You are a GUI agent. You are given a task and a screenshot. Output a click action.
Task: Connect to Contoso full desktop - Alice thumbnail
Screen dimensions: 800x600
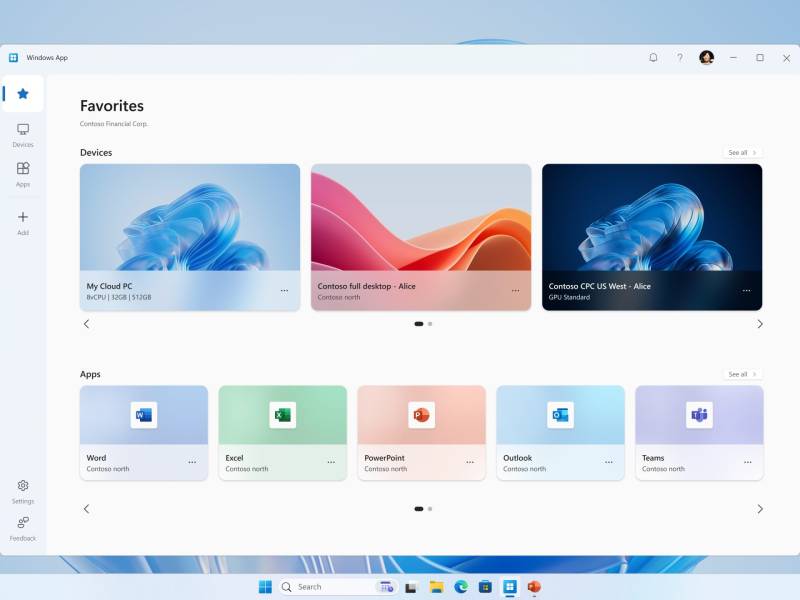421,217
